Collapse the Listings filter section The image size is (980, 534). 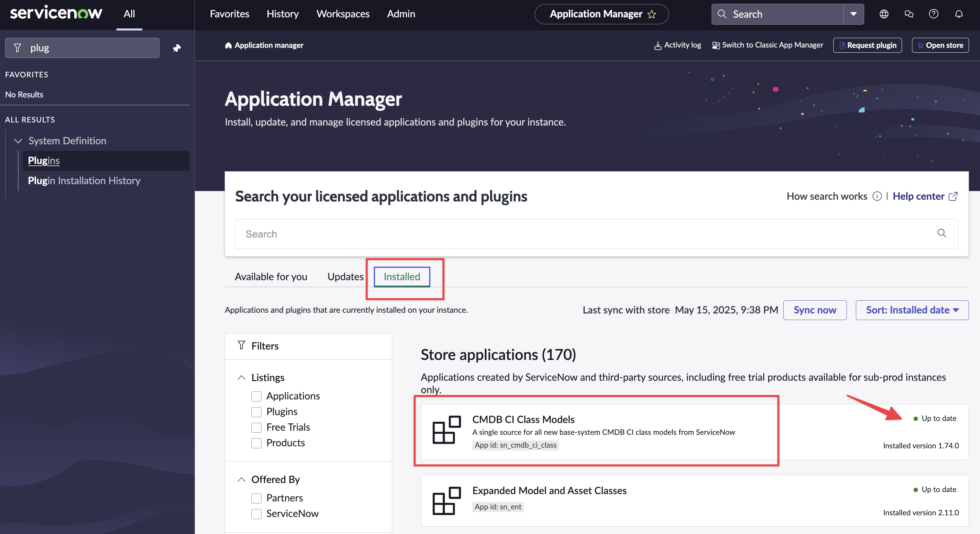[x=241, y=377]
